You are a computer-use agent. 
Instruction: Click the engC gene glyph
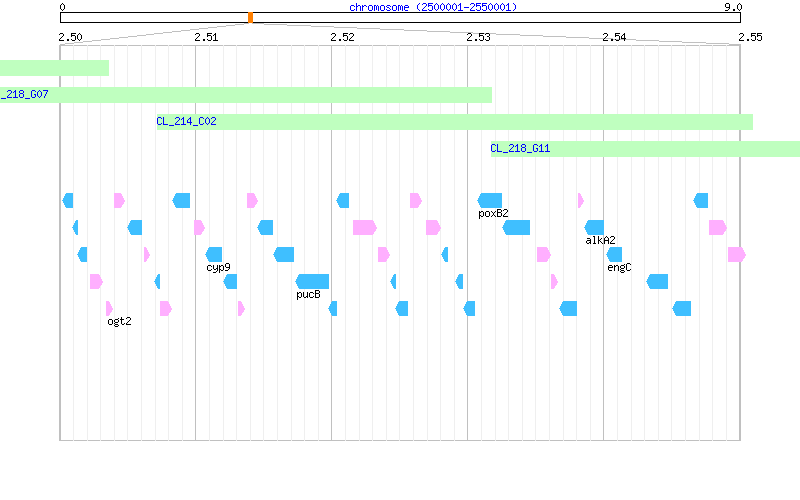click(614, 255)
